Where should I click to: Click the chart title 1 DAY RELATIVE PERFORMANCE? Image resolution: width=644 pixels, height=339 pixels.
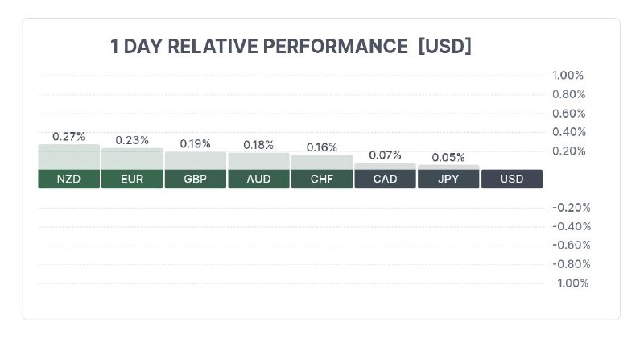259,46
